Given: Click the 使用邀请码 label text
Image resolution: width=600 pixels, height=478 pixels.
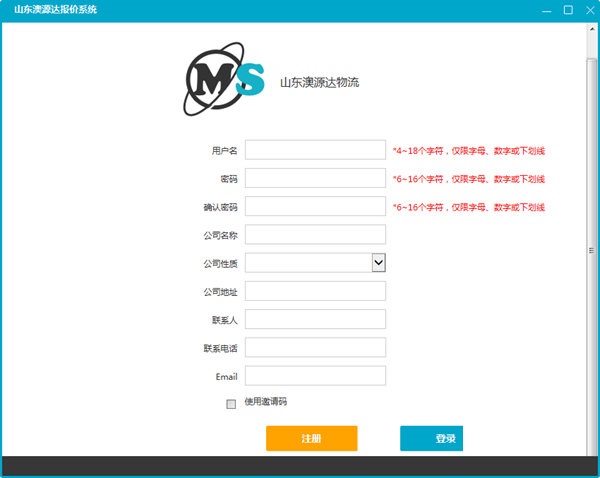Looking at the screenshot, I should [x=266, y=401].
